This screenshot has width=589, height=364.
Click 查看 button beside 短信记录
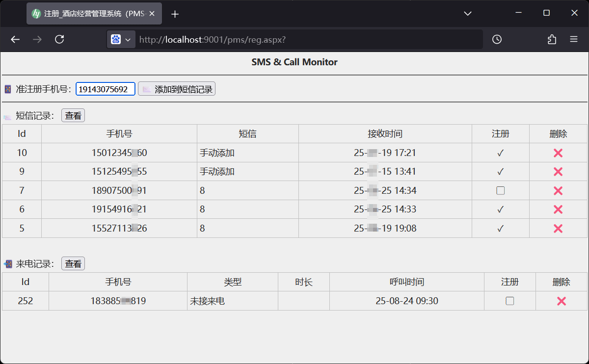pos(73,116)
